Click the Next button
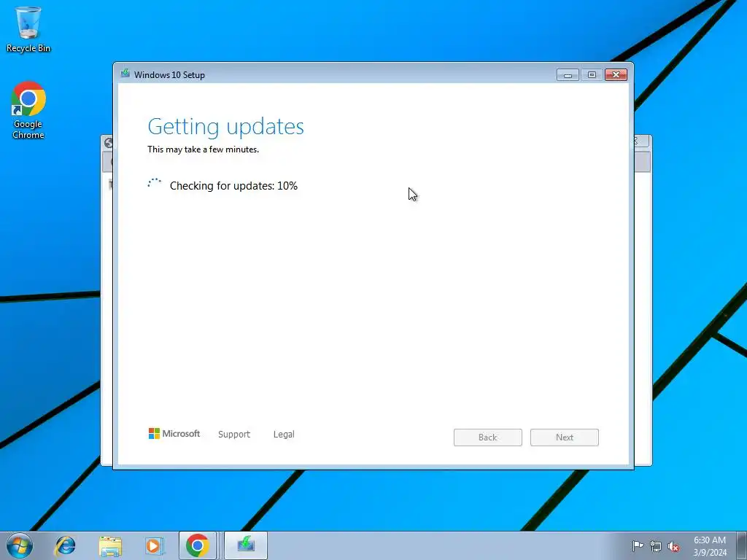The image size is (747, 560). 565,437
